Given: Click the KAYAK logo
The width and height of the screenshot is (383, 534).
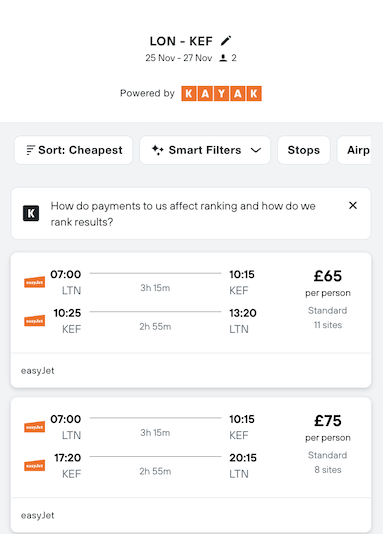Looking at the screenshot, I should coord(221,93).
